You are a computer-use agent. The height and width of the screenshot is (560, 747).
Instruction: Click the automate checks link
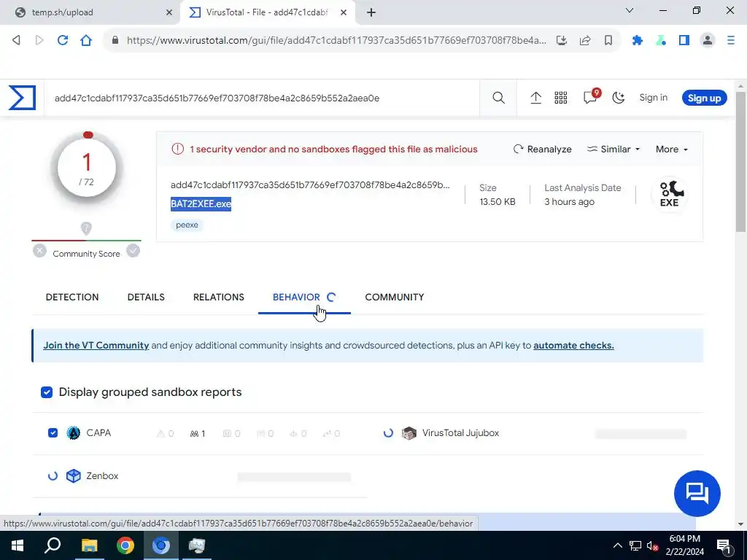point(573,345)
